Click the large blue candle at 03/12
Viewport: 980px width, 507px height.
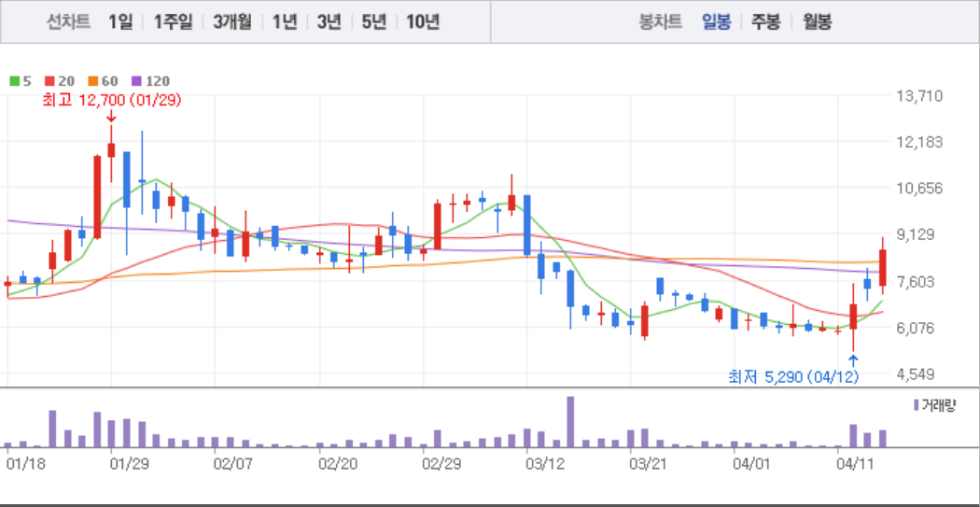(x=527, y=225)
